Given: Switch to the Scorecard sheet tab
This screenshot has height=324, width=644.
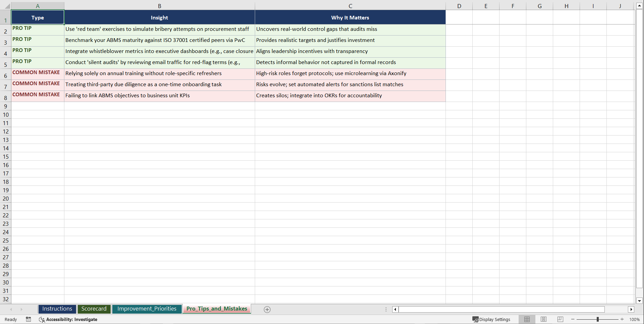Looking at the screenshot, I should [94, 309].
